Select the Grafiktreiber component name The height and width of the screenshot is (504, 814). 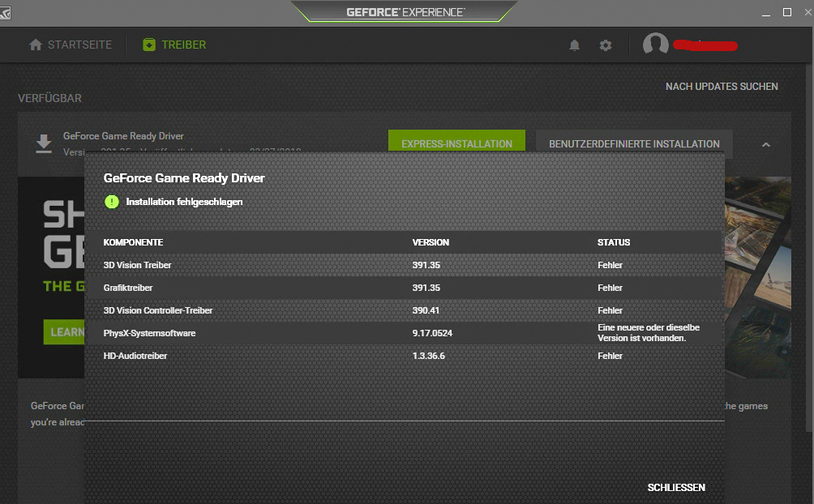pyautogui.click(x=128, y=288)
